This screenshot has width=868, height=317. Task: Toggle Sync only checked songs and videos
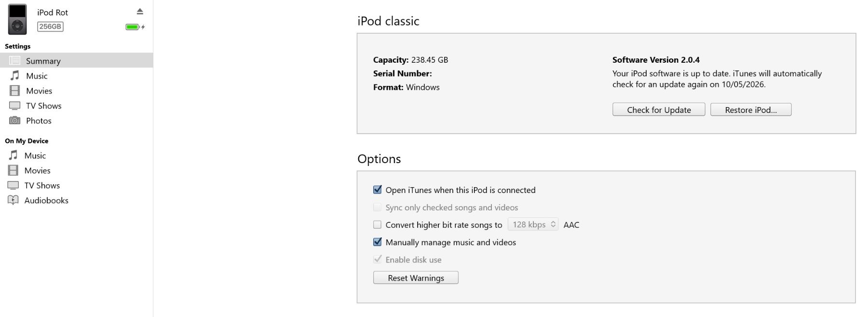378,207
